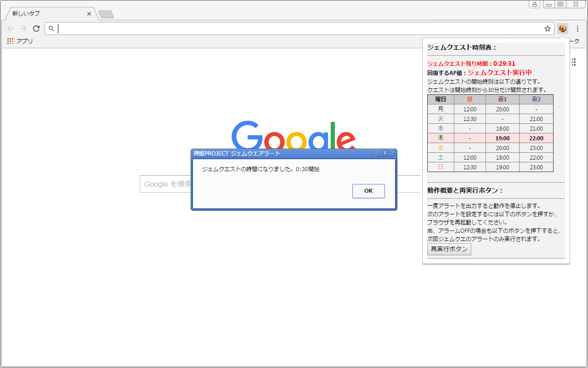
Task: Click the bold 19:00 cell in the 木 row
Action: click(x=503, y=138)
